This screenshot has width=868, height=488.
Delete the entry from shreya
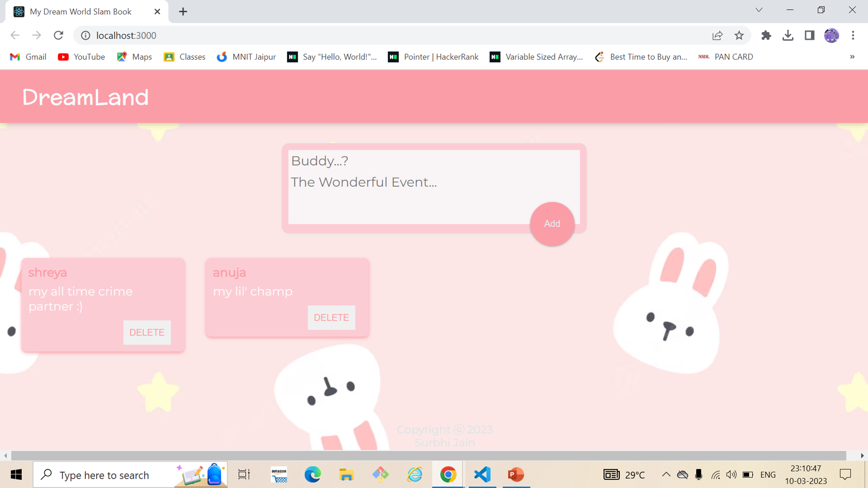pyautogui.click(x=147, y=332)
